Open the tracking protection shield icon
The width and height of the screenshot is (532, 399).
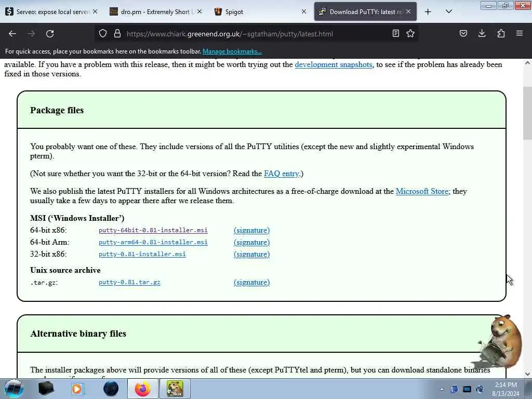click(x=103, y=34)
